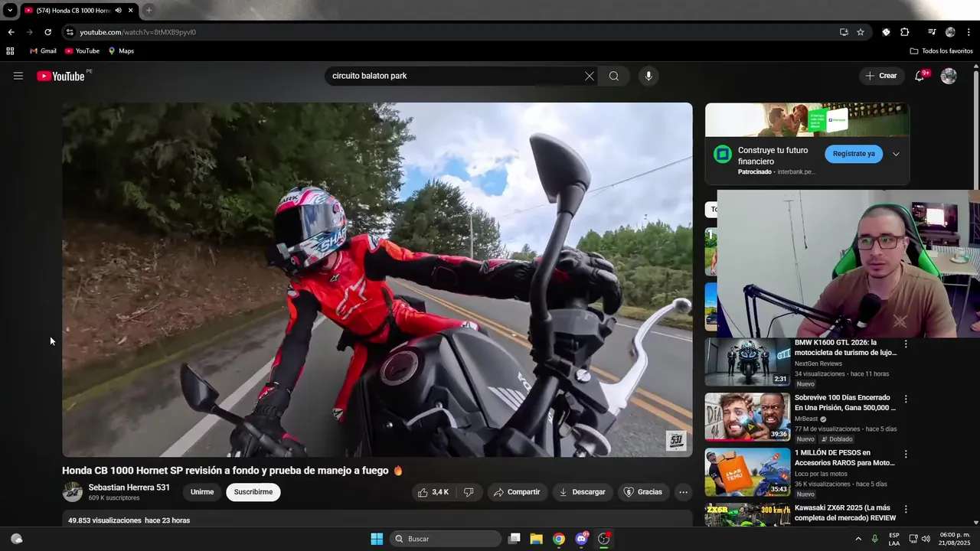This screenshot has height=551, width=980.
Task: Open the Crear menu
Action: [x=880, y=76]
